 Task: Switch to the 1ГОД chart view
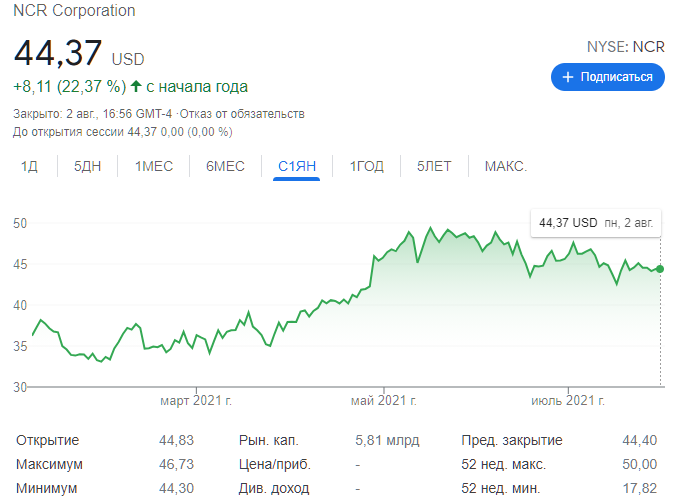pyautogui.click(x=366, y=167)
